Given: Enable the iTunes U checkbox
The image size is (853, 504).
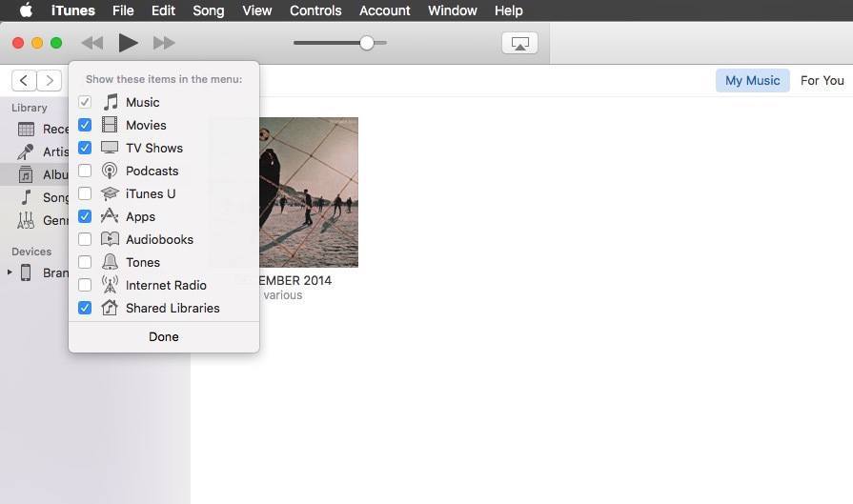Looking at the screenshot, I should (85, 193).
